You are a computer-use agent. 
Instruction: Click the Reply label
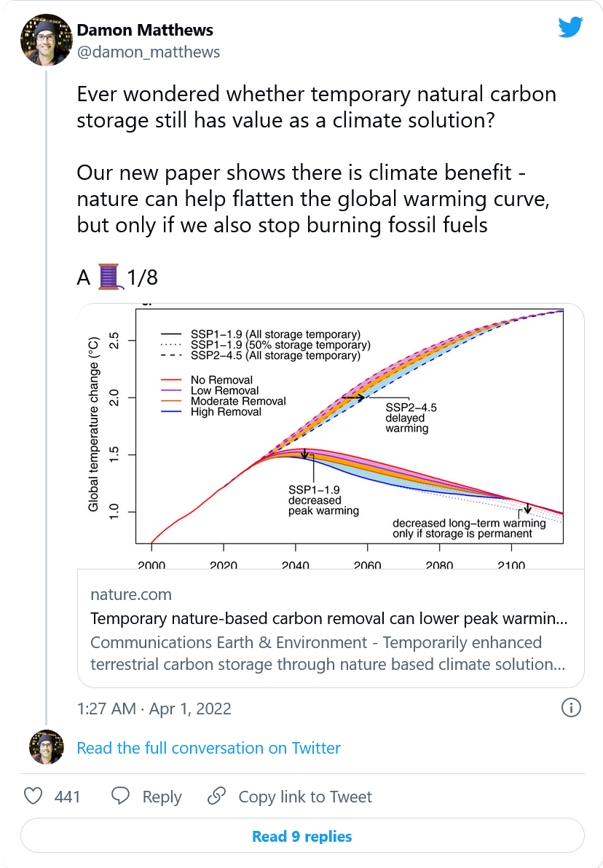162,797
